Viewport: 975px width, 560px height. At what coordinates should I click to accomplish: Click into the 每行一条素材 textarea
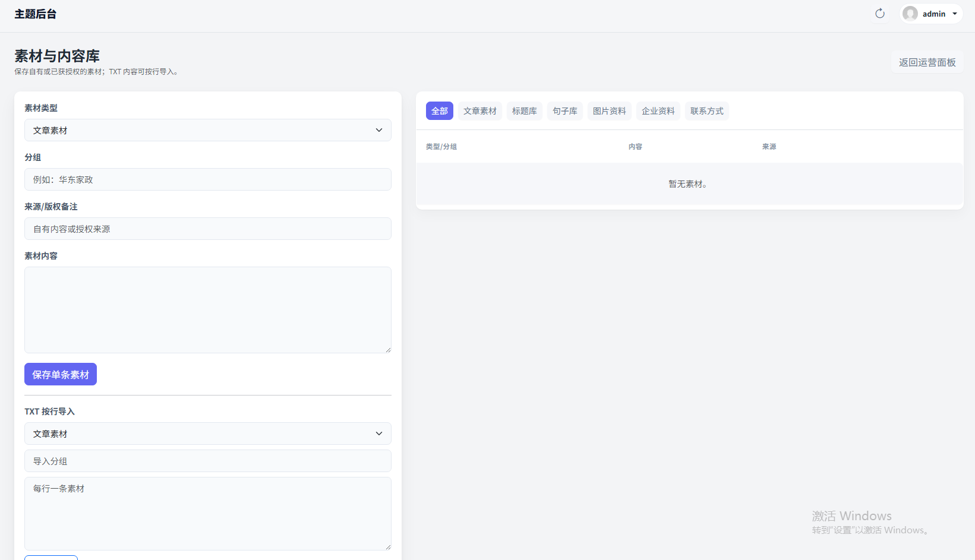point(208,514)
